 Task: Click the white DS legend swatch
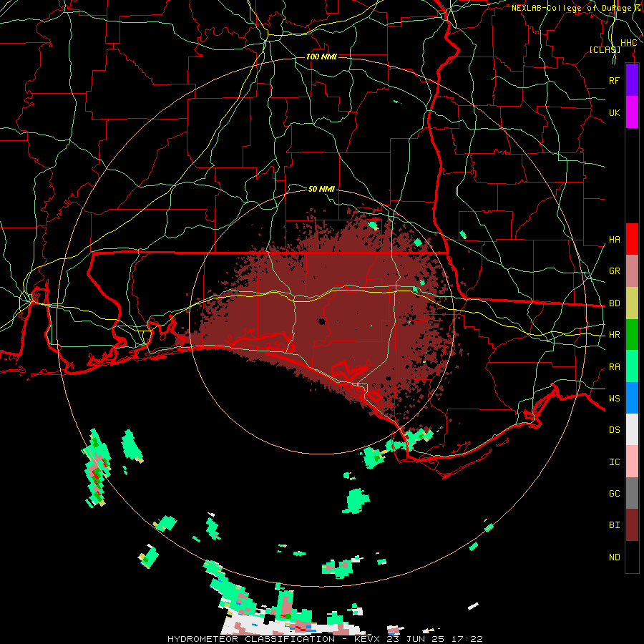[x=632, y=429]
